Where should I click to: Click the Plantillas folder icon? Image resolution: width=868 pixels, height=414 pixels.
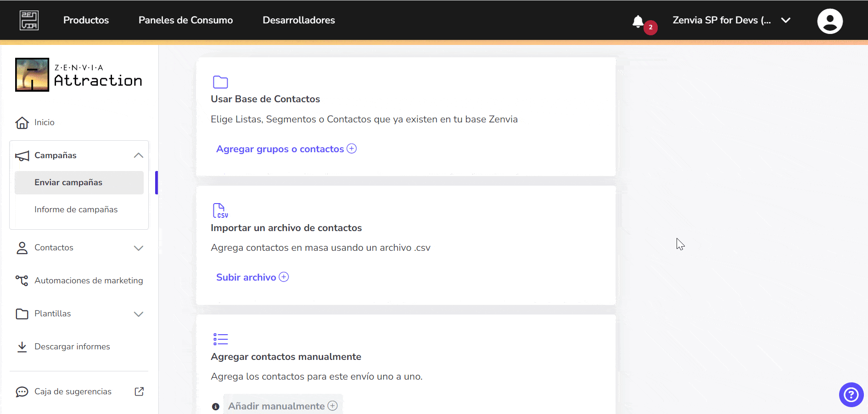[x=22, y=314]
